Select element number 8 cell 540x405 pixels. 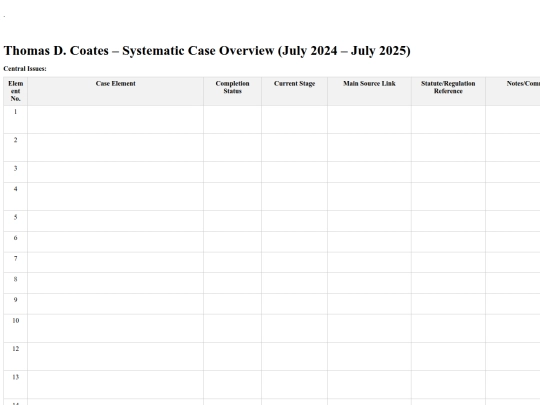point(15,283)
